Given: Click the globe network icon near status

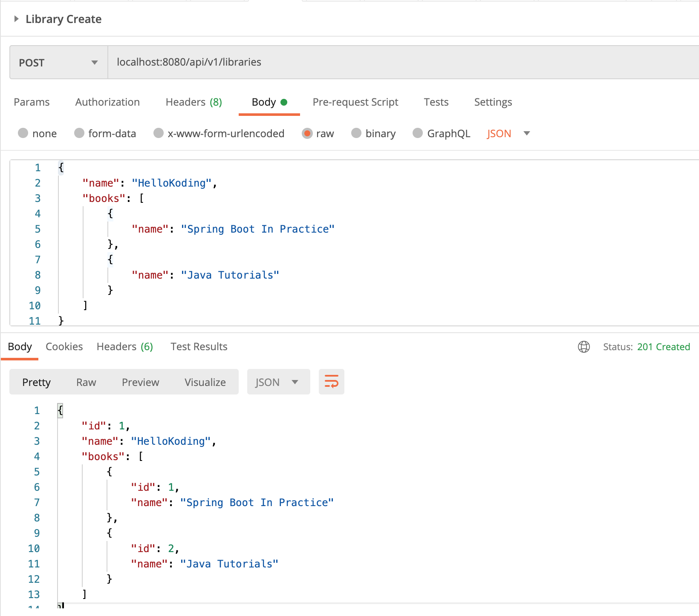Looking at the screenshot, I should pyautogui.click(x=583, y=347).
